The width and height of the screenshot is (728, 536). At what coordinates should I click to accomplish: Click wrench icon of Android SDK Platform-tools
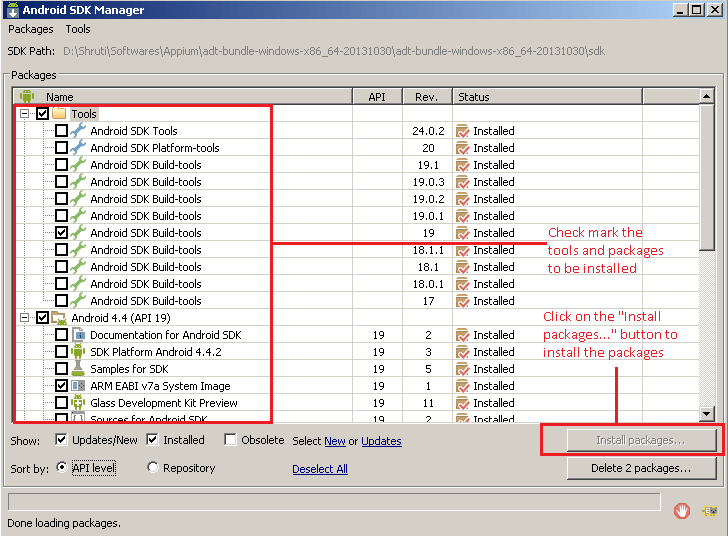pyautogui.click(x=78, y=148)
